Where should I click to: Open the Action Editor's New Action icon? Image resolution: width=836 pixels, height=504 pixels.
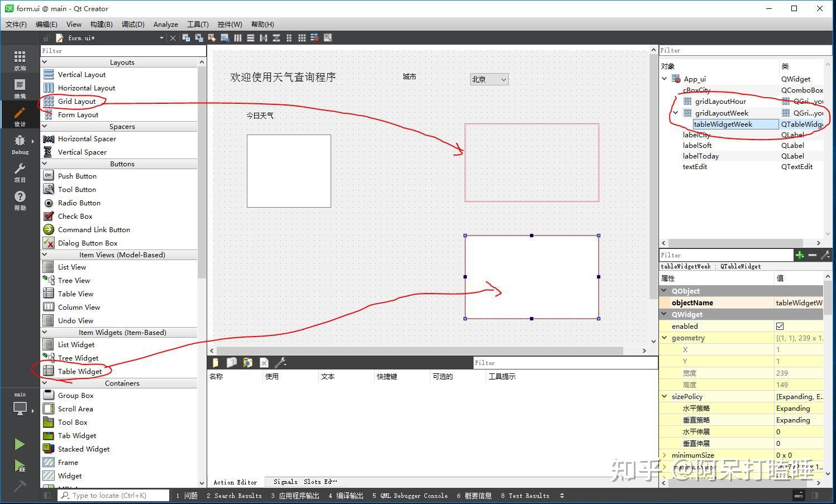pos(216,362)
